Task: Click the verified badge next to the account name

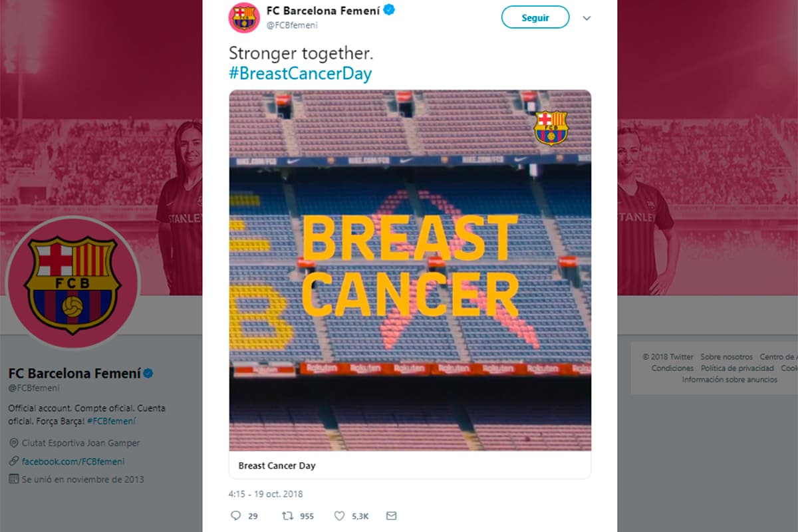Action: pos(388,11)
